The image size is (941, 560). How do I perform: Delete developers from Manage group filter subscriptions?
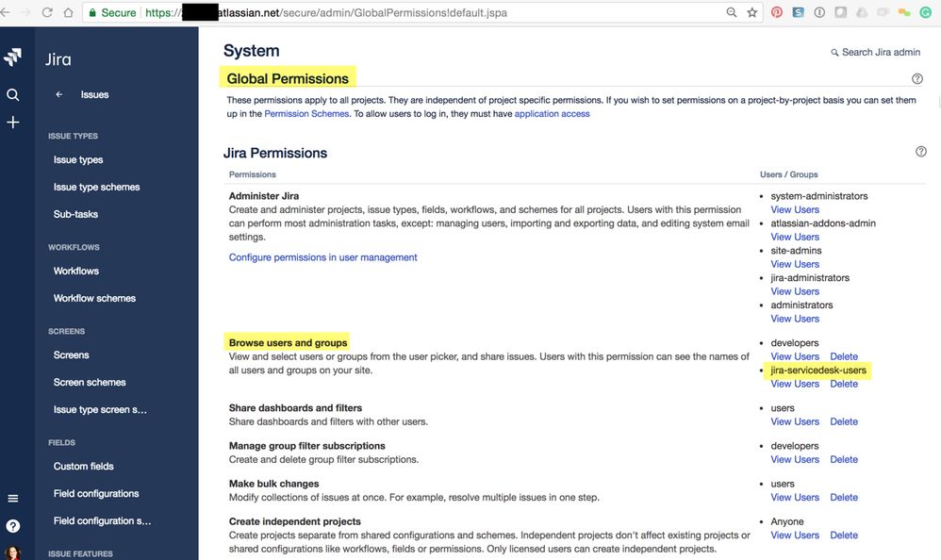tap(844, 459)
